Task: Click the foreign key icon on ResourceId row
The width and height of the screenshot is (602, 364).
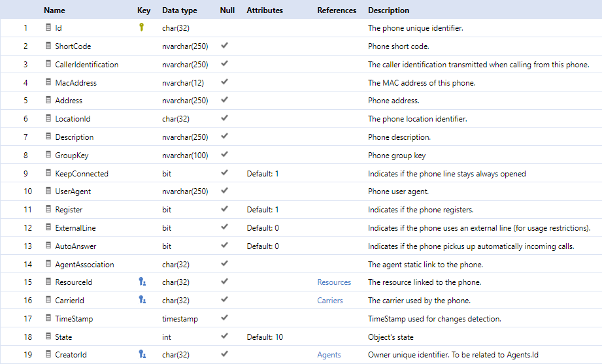Action: pos(142,282)
